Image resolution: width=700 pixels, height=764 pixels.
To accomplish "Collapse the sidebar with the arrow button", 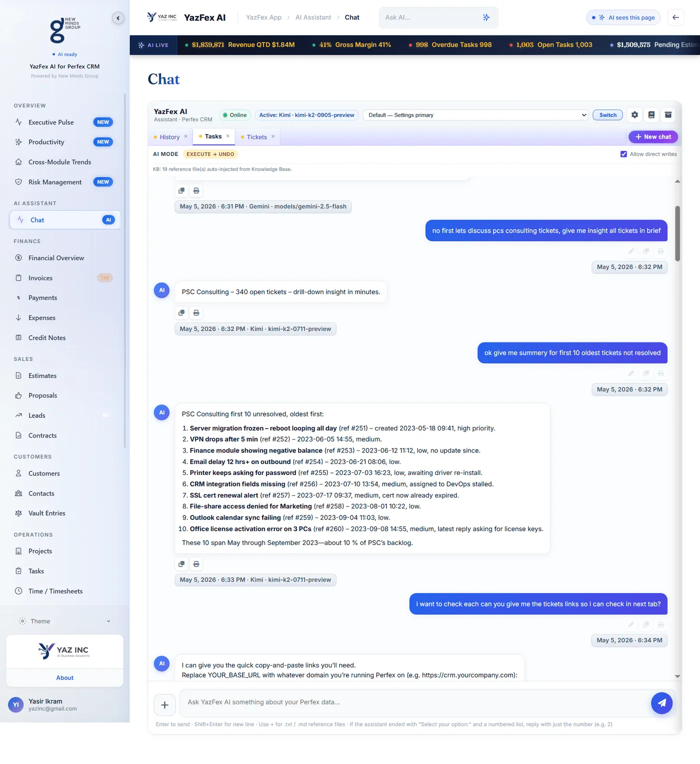I will (x=118, y=18).
